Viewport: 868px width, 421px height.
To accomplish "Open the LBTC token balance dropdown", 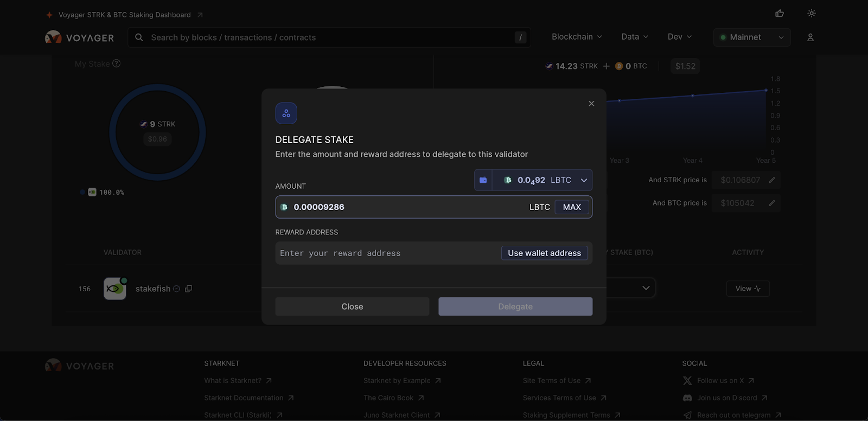I will point(542,180).
